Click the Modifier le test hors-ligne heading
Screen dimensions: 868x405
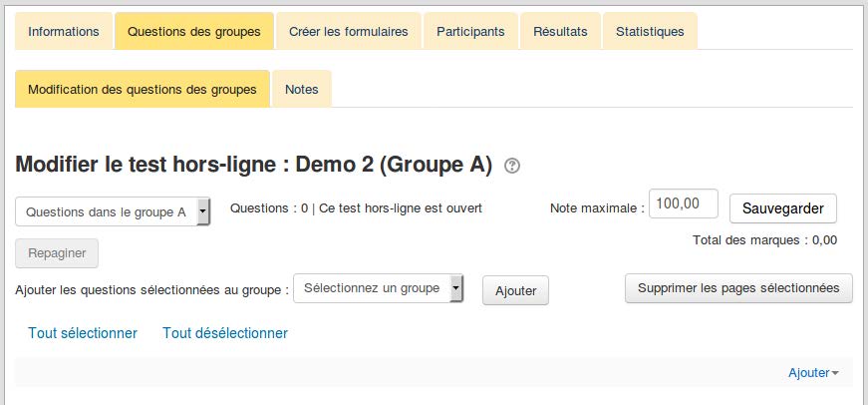(254, 166)
